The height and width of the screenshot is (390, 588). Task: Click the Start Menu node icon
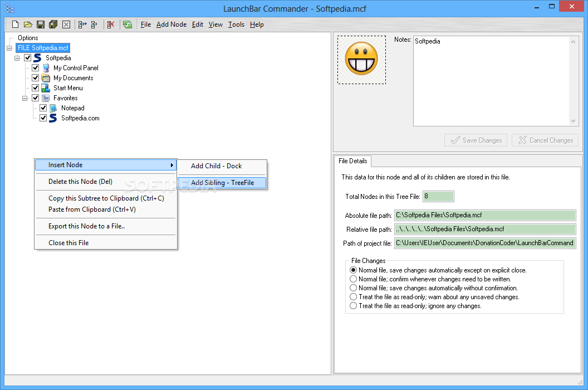click(46, 88)
